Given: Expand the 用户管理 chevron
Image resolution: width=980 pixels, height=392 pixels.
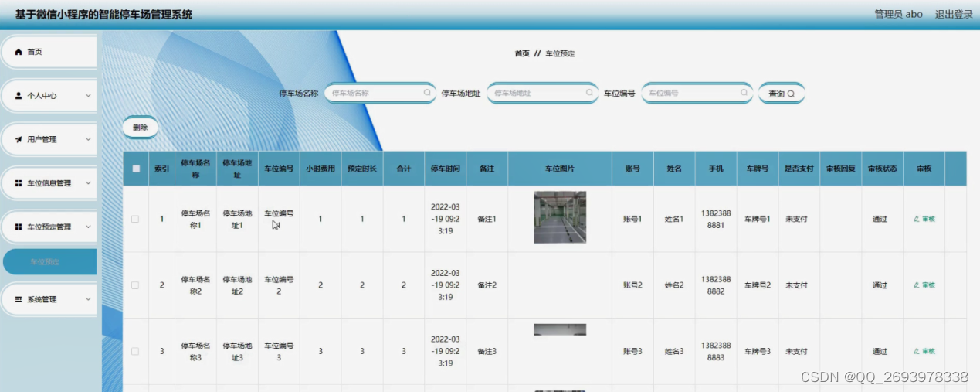Looking at the screenshot, I should click(x=88, y=140).
